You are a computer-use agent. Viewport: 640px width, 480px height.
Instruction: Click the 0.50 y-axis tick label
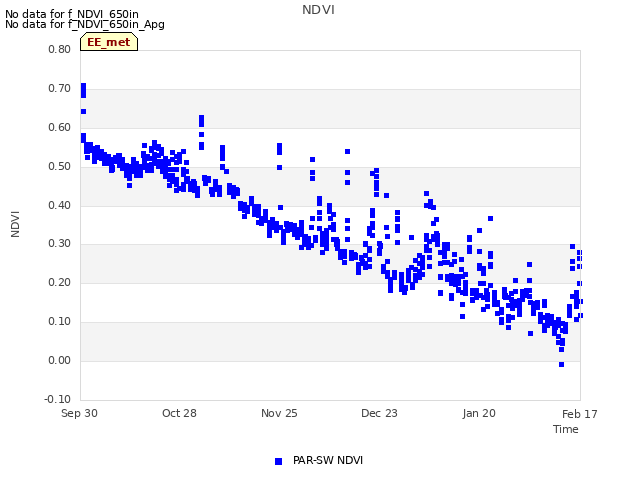pos(59,167)
